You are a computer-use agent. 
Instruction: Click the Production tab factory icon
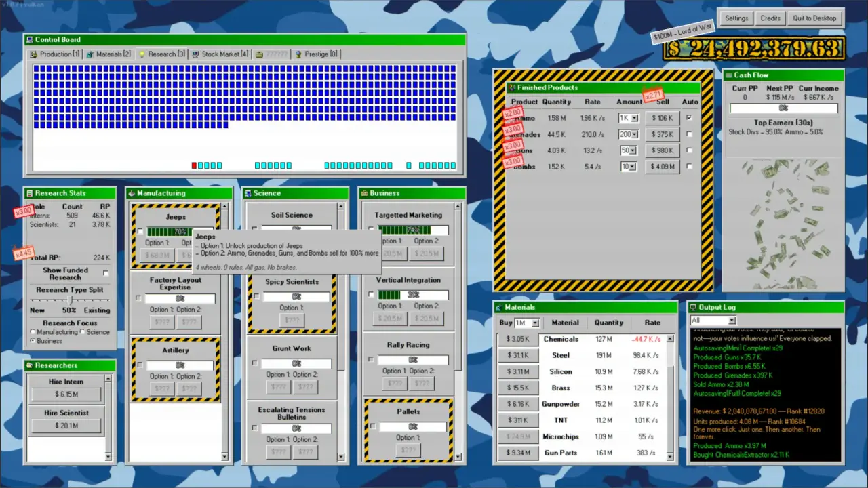click(x=33, y=54)
